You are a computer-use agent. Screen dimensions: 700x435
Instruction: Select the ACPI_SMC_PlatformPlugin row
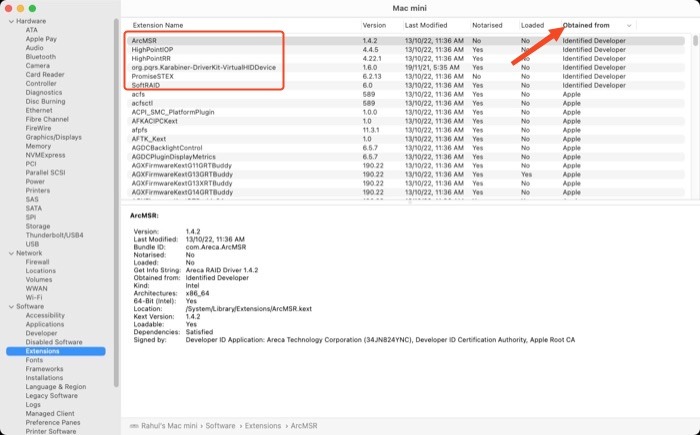tap(405, 112)
